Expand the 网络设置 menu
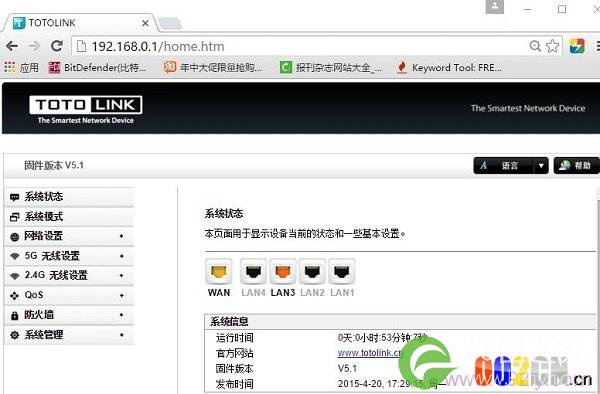The image size is (600, 394). click(69, 236)
